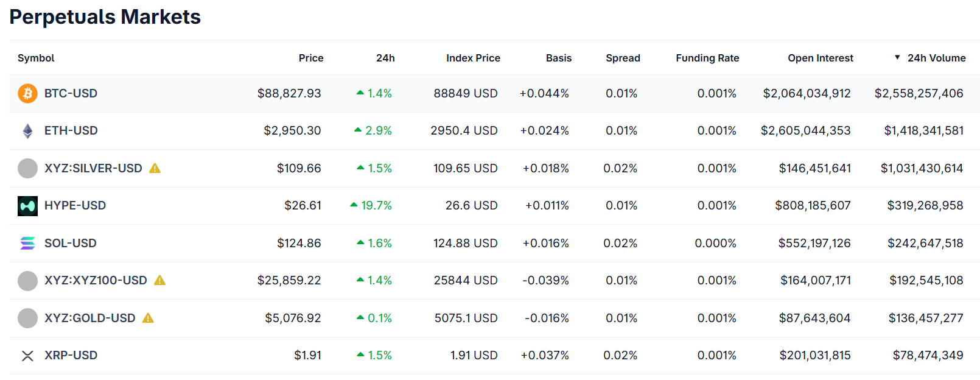Select the SOL-USD symbol
Screen dimensions: 980x380
pyautogui.click(x=70, y=243)
